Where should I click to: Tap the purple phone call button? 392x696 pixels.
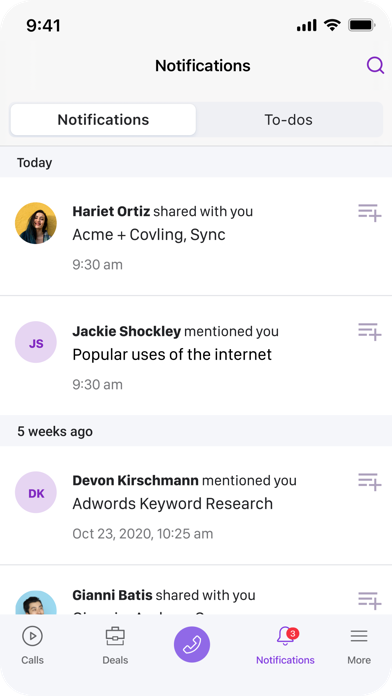[x=192, y=644]
